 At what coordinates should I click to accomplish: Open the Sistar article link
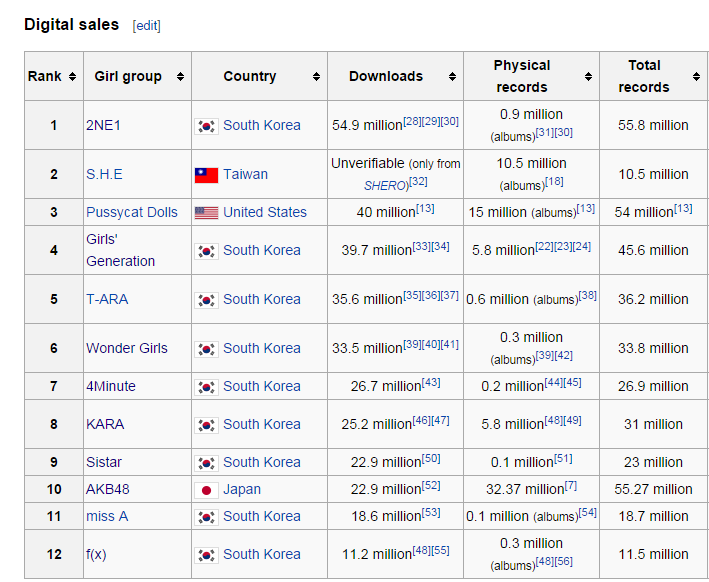pyautogui.click(x=104, y=462)
